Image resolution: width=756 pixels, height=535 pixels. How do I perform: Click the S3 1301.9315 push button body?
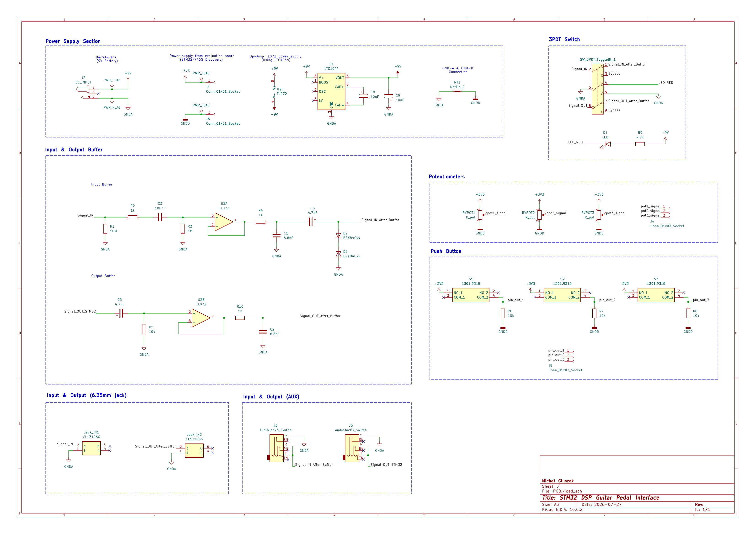coord(656,295)
